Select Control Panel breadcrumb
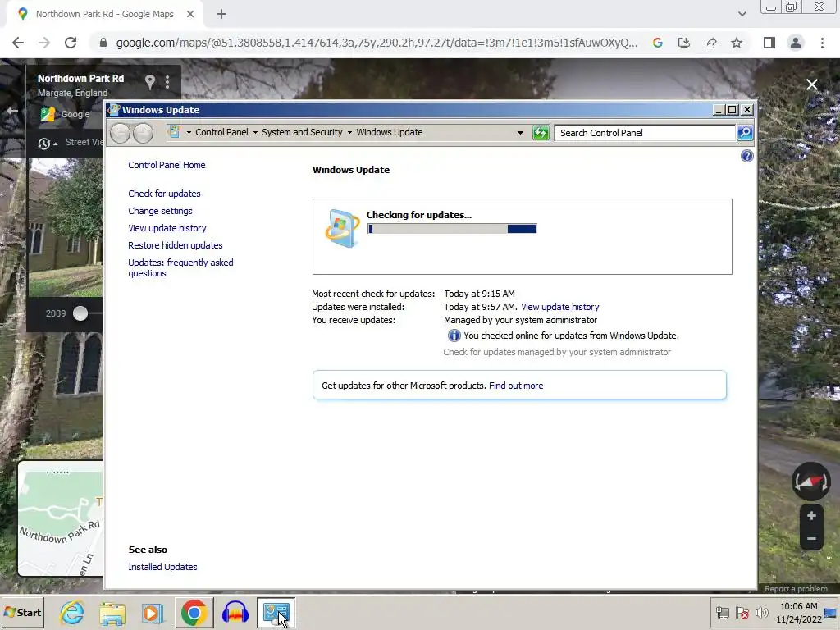Image resolution: width=840 pixels, height=630 pixels. tap(221, 132)
